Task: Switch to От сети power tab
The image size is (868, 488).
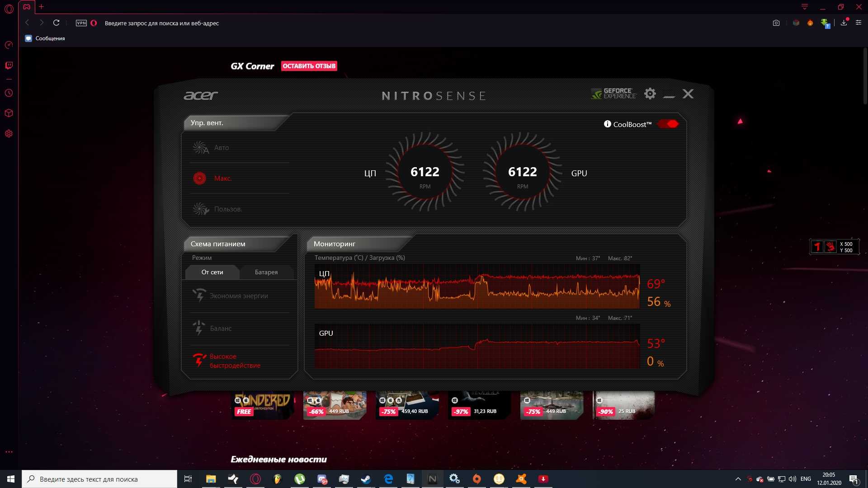Action: point(212,272)
